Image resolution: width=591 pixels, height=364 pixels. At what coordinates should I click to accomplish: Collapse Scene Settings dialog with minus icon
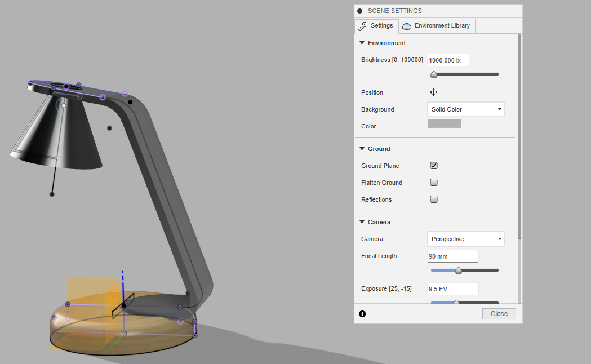[360, 11]
